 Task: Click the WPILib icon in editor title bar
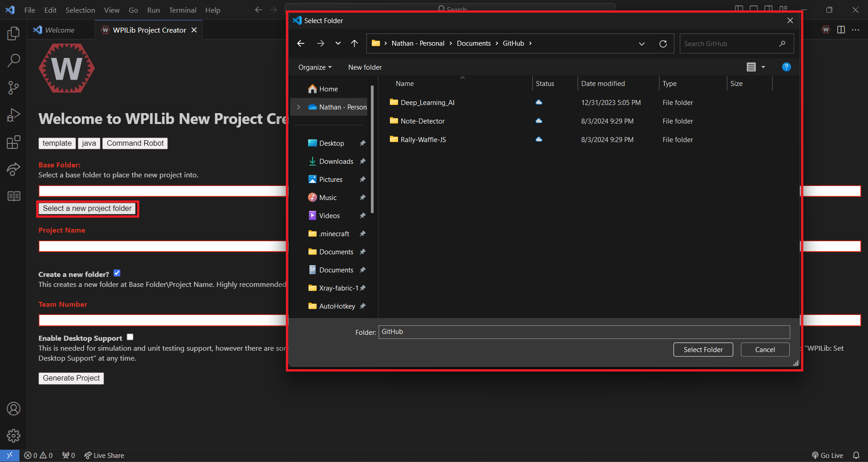(826, 29)
